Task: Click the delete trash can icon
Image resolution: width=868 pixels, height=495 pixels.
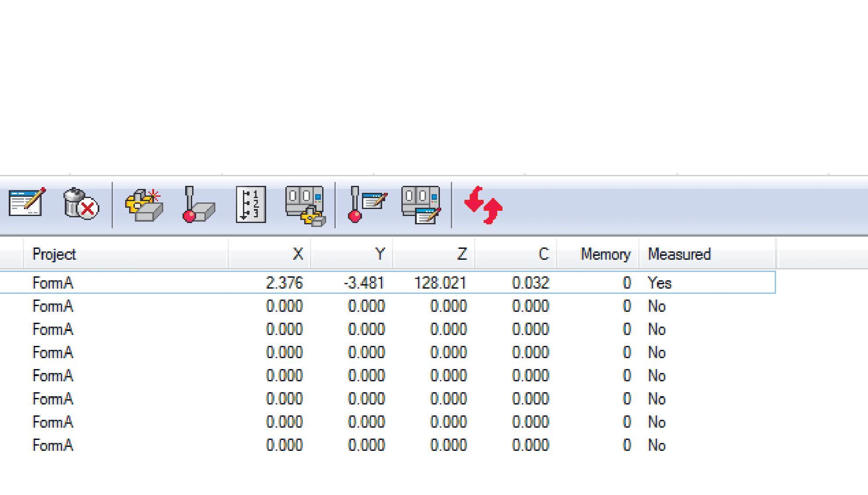Action: tap(81, 204)
